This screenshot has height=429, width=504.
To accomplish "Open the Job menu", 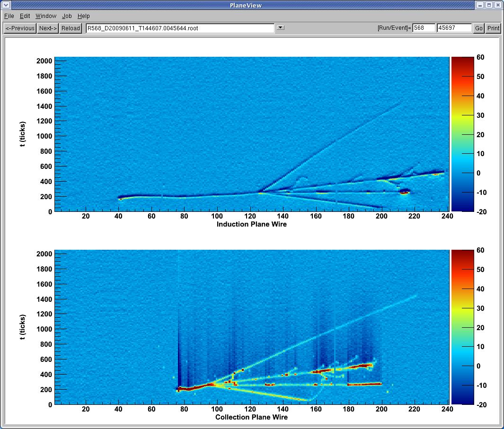I will pyautogui.click(x=67, y=16).
